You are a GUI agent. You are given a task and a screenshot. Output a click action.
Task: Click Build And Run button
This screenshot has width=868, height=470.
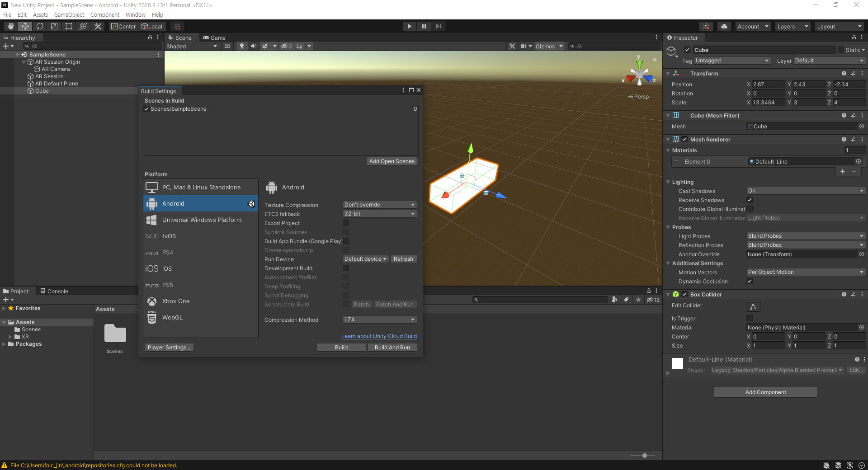(x=392, y=347)
